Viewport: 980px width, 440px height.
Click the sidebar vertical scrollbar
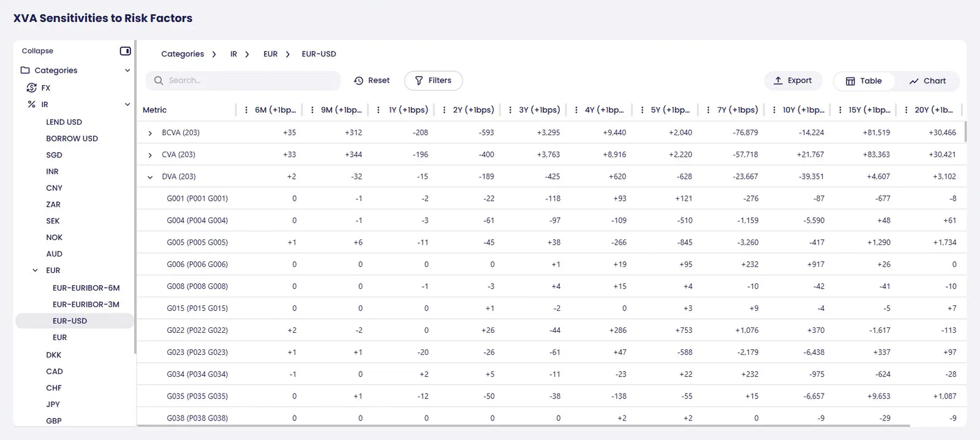(x=135, y=196)
